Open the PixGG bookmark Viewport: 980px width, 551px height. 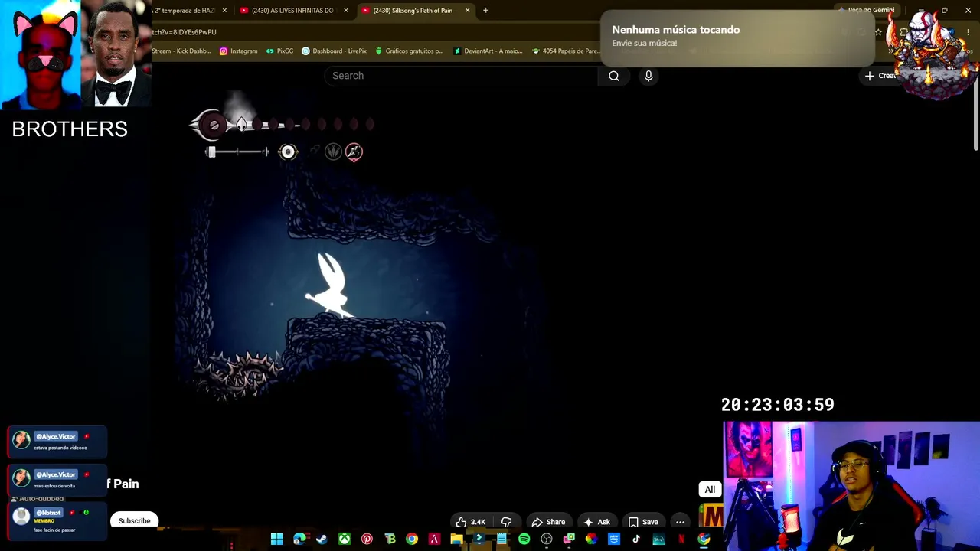(x=279, y=51)
